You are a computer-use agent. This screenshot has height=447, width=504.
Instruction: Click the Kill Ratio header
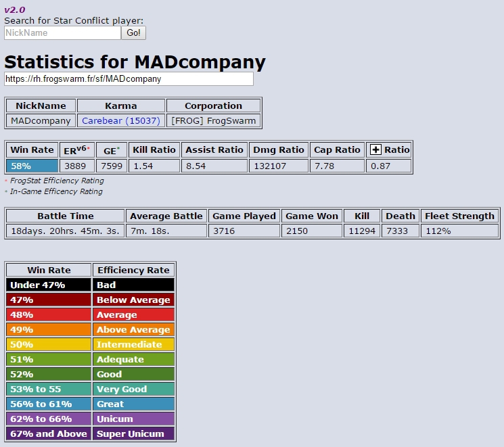[x=154, y=149]
